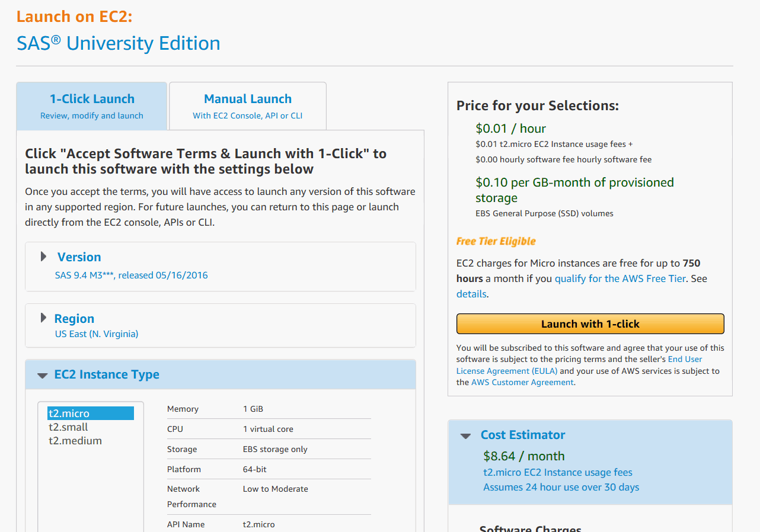
Task: Click the Region heading
Action: (74, 319)
